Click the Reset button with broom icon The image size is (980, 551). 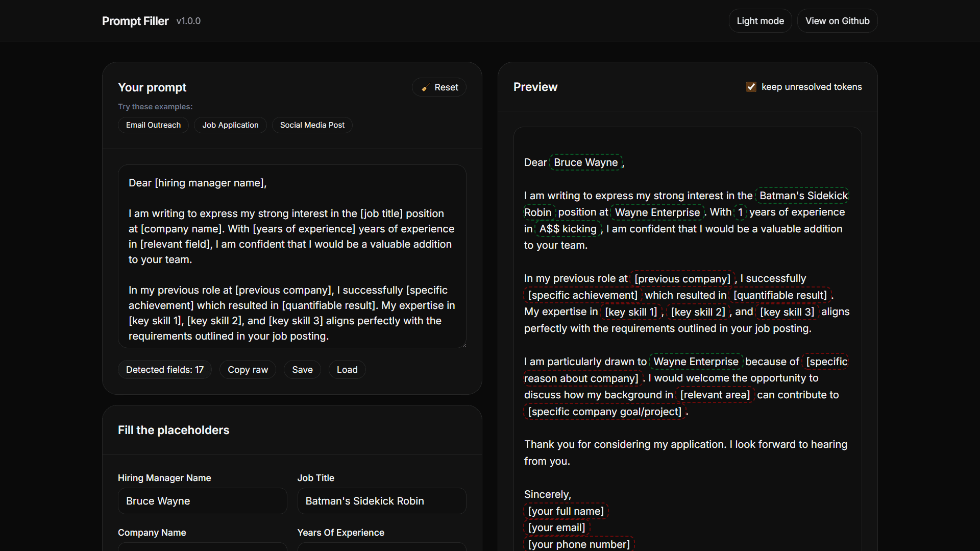[x=439, y=87]
